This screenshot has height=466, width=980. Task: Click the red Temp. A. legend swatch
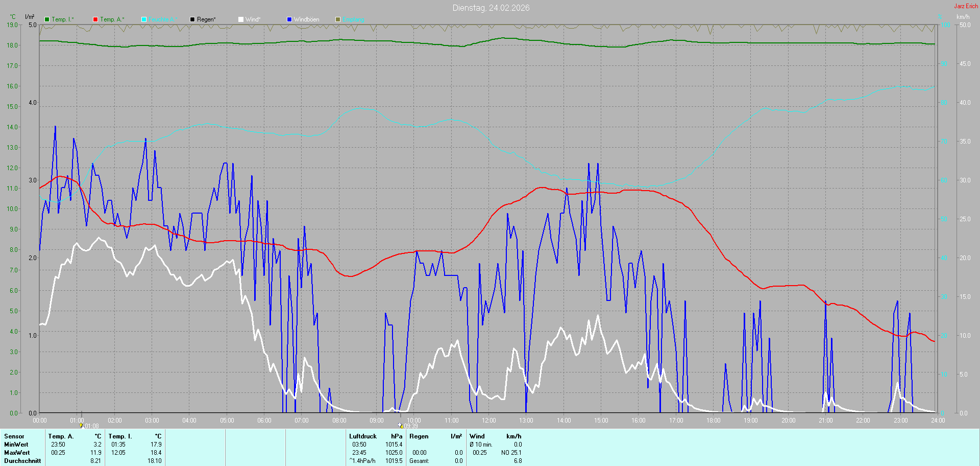coord(95,19)
